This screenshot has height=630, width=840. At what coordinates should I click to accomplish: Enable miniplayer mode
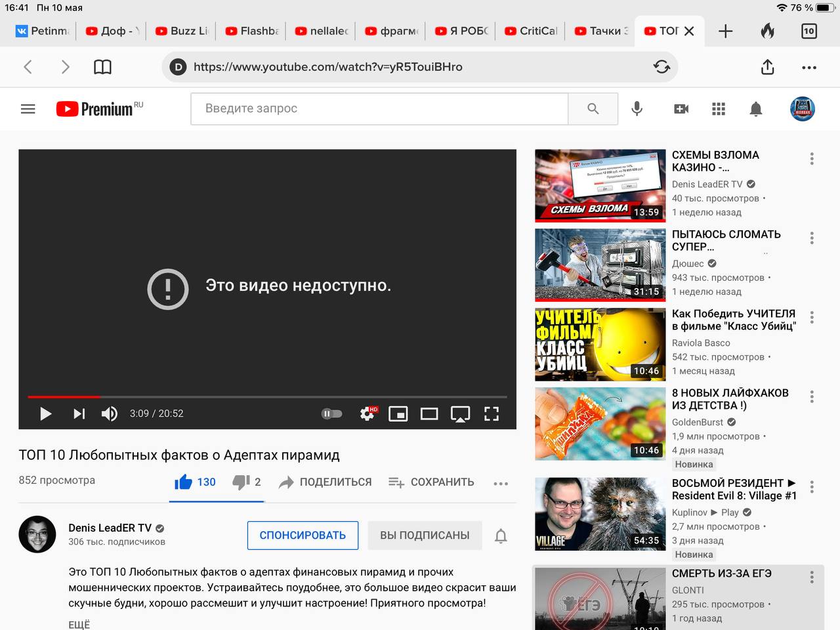tap(398, 413)
